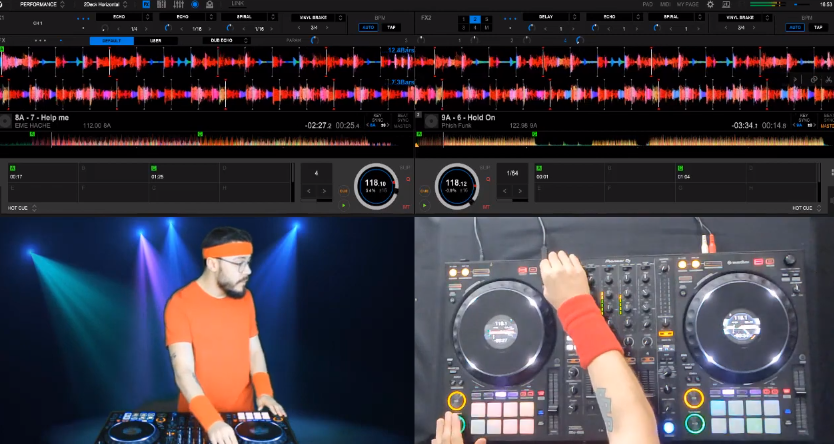The height and width of the screenshot is (444, 834).
Task: Open deck 2 HOT CUE pad mode dropdown
Action: pyautogui.click(x=808, y=208)
